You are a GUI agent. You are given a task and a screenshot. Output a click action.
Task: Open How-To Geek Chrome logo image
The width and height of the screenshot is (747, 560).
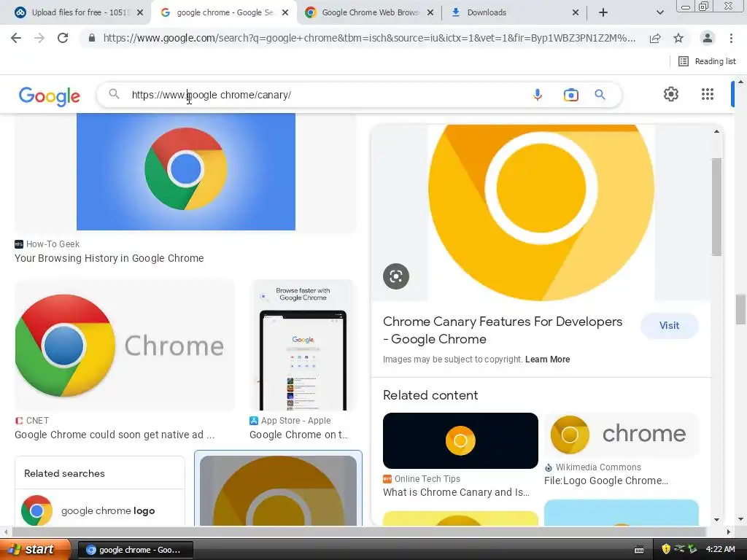[x=186, y=171]
